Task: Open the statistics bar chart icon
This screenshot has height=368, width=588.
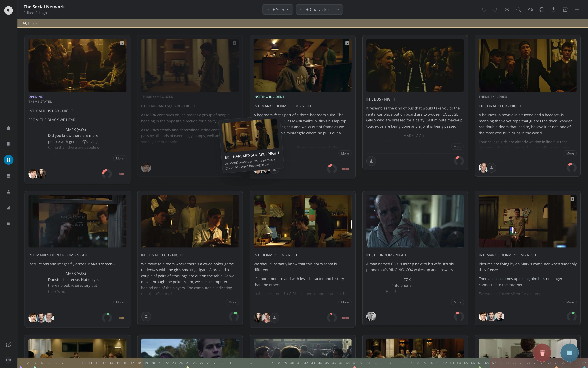Action: point(9,208)
